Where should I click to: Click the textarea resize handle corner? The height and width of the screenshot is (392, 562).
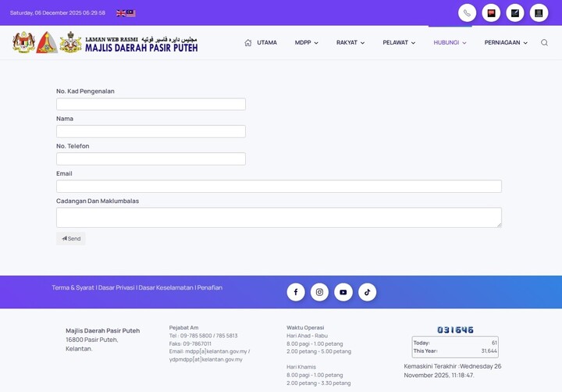pyautogui.click(x=500, y=225)
